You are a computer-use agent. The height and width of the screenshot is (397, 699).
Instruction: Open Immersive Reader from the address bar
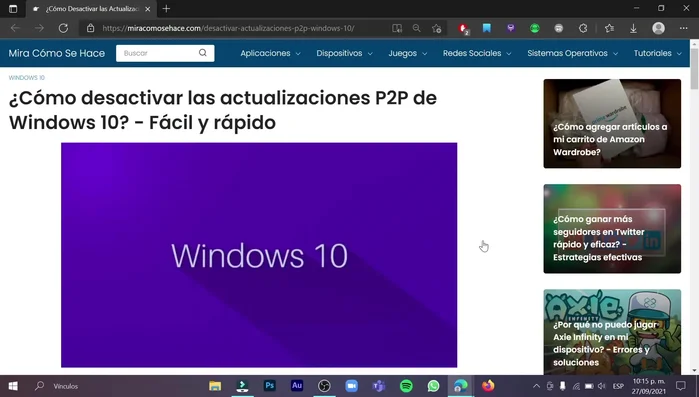(x=397, y=28)
